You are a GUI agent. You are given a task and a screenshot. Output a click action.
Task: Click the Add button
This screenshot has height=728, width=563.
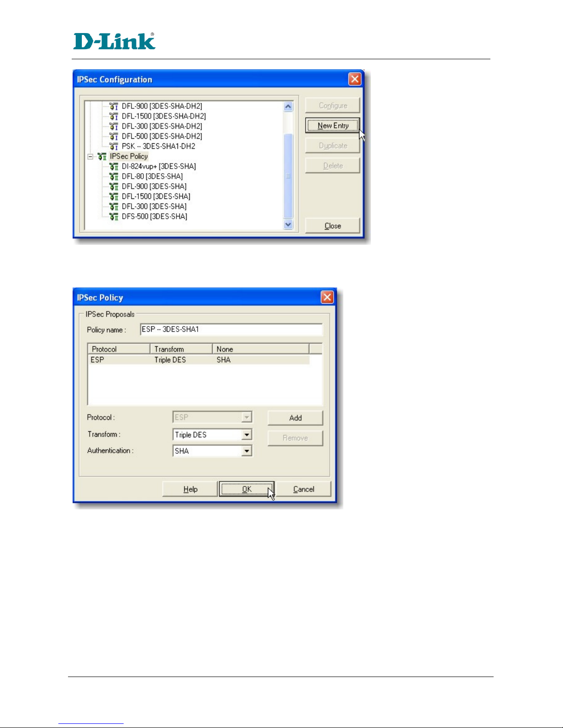[296, 418]
